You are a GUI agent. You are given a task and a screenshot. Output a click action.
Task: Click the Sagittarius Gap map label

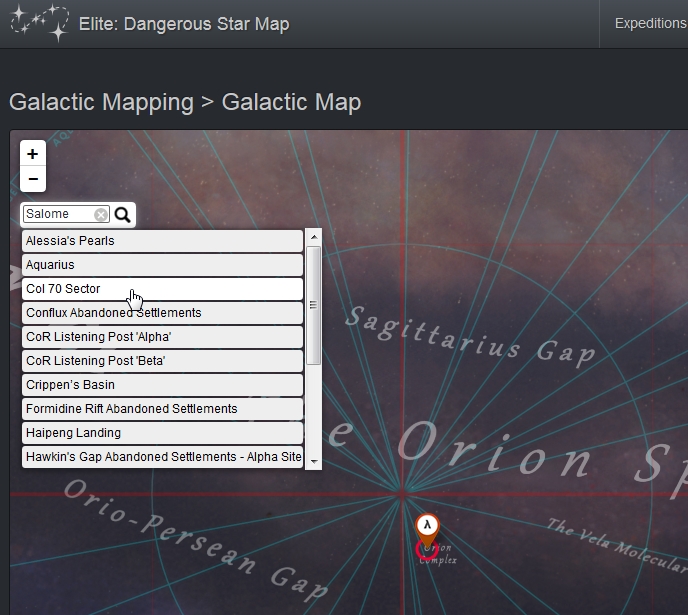tap(470, 338)
